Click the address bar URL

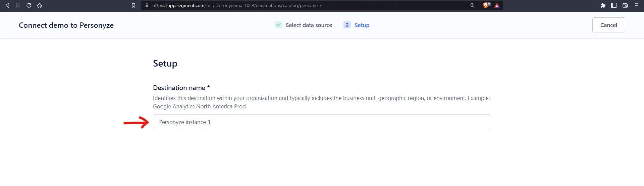[236, 5]
